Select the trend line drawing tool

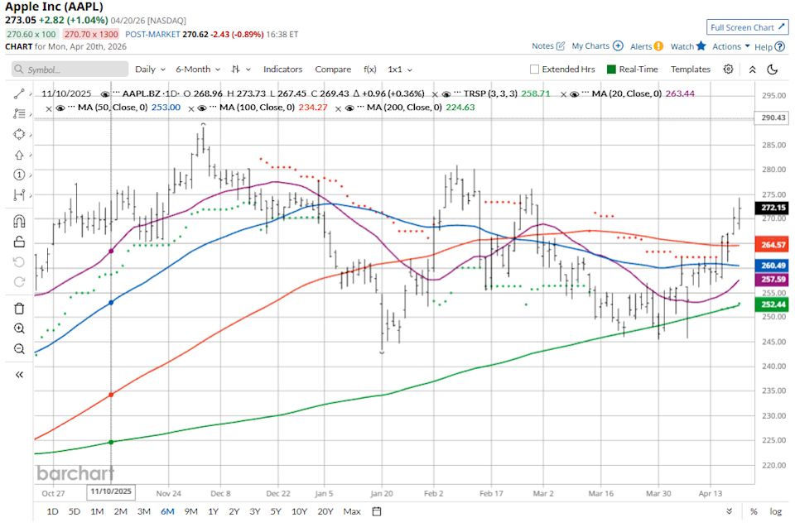[18, 93]
